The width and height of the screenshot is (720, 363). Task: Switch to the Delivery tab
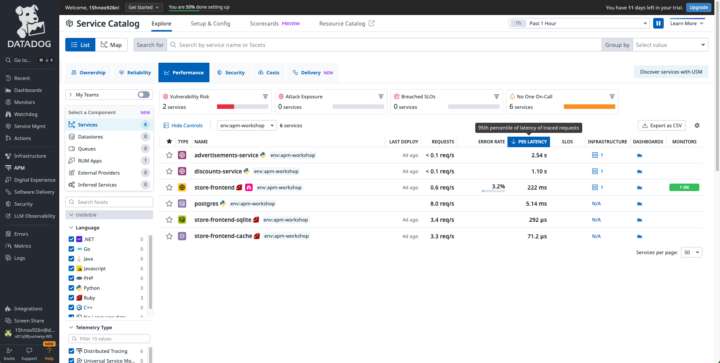[313, 73]
